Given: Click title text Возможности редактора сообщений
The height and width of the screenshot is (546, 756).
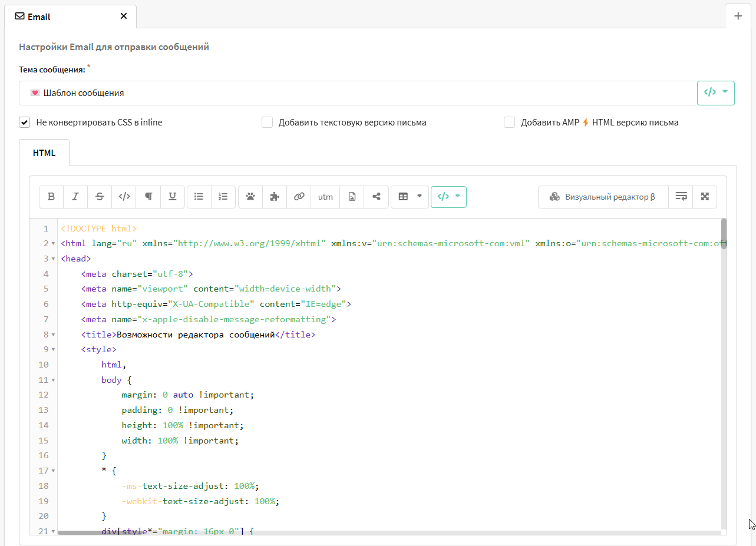Looking at the screenshot, I should [196, 335].
